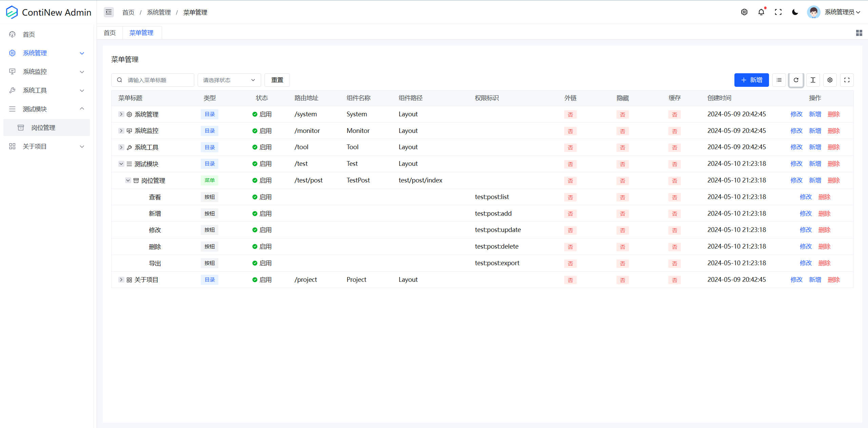Screen dimensions: 868x428
Task: Click 新增 for the 岗位管理 row
Action: coord(815,180)
